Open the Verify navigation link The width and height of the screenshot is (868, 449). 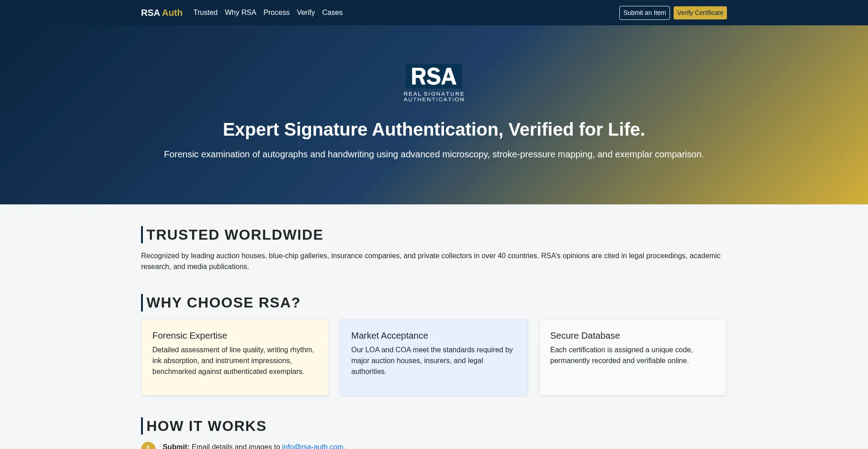[306, 13]
